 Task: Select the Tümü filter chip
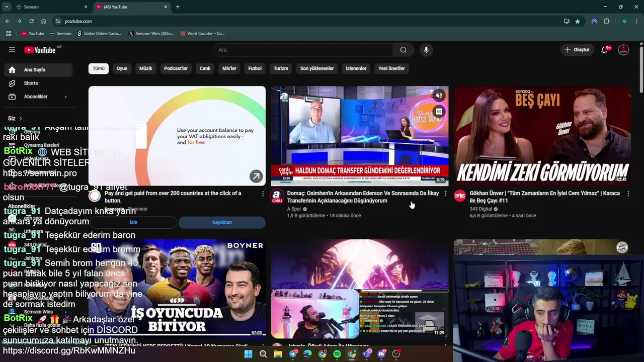(99, 68)
